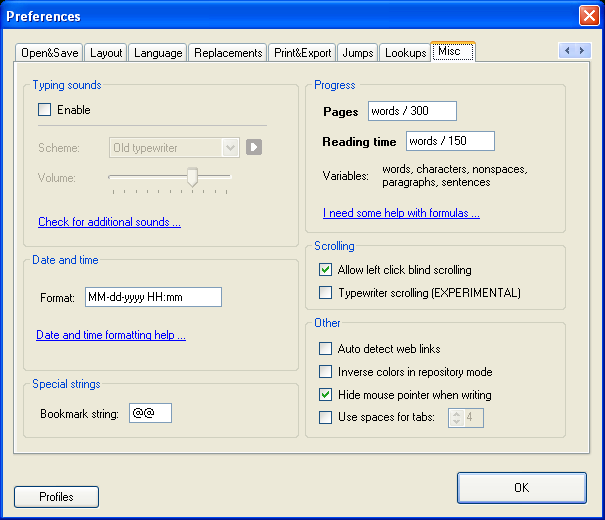Enable Typewriter scrolling (EXPERIMENTAL)
This screenshot has width=605, height=520.
[325, 292]
